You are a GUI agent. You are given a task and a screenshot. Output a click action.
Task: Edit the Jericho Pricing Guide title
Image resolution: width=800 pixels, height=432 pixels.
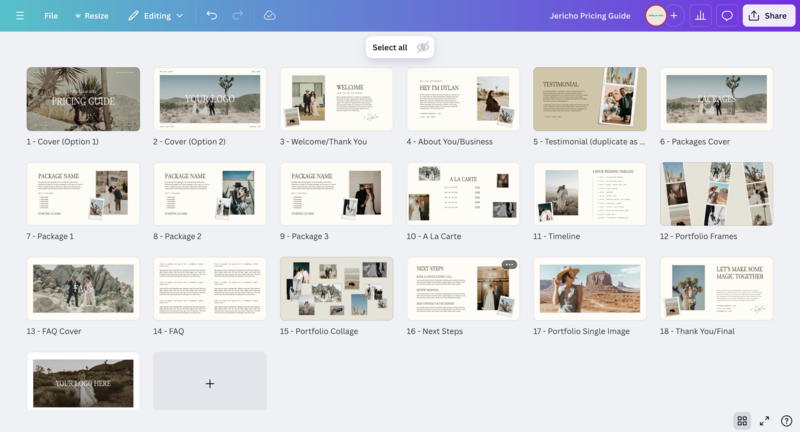(590, 16)
